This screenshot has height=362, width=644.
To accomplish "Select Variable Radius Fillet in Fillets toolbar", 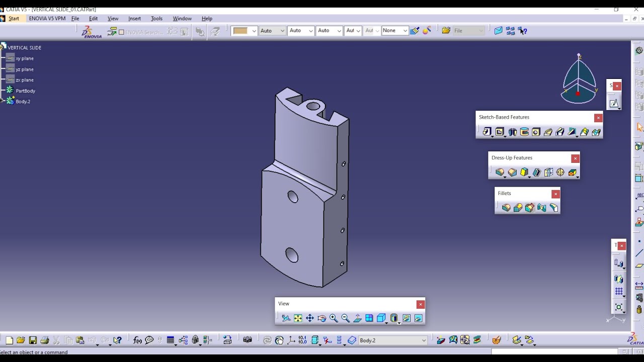I will pos(518,208).
